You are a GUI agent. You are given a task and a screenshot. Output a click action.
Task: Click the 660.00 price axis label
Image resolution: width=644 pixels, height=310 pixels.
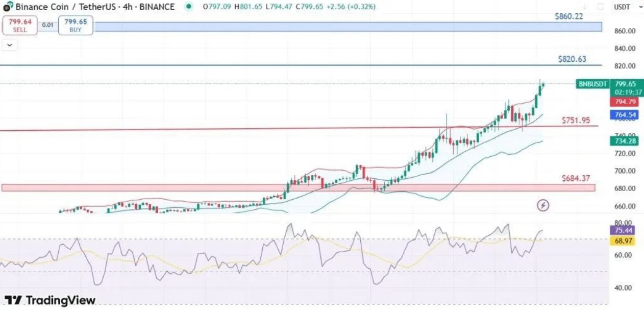point(625,206)
